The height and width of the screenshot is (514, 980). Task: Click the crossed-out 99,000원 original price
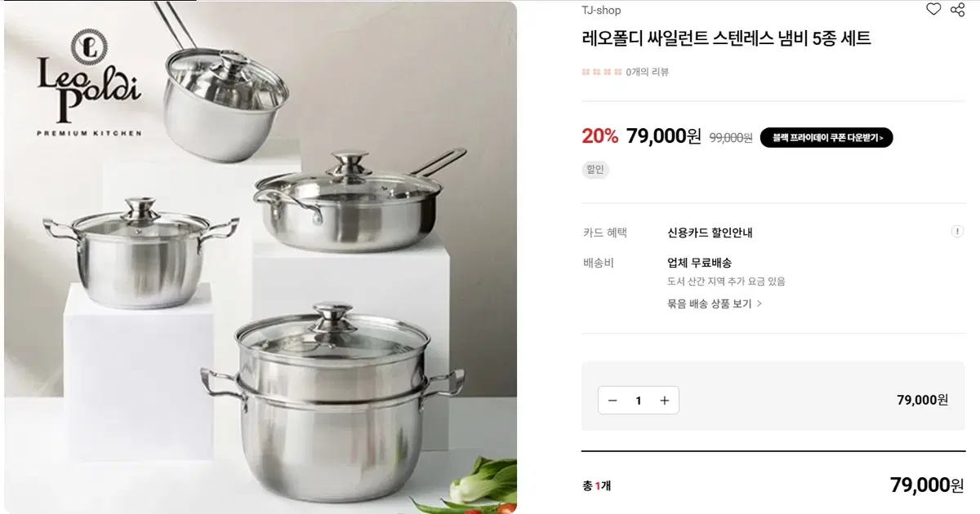pos(731,138)
